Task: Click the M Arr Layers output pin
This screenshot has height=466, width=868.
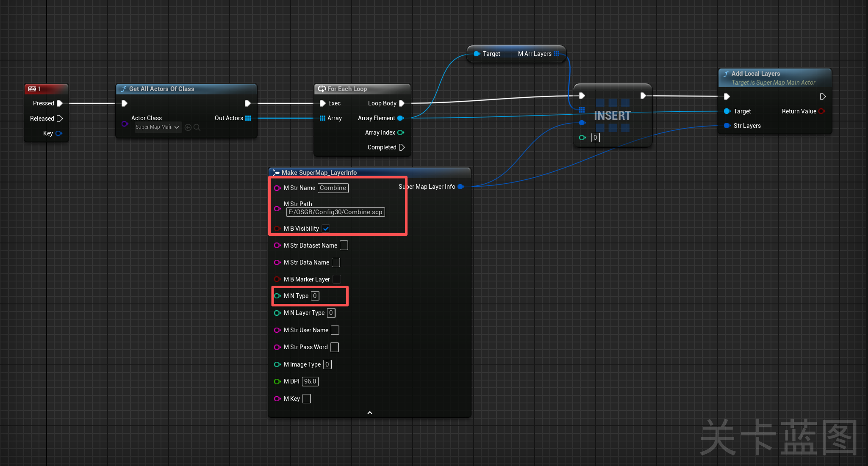Action: [x=557, y=54]
